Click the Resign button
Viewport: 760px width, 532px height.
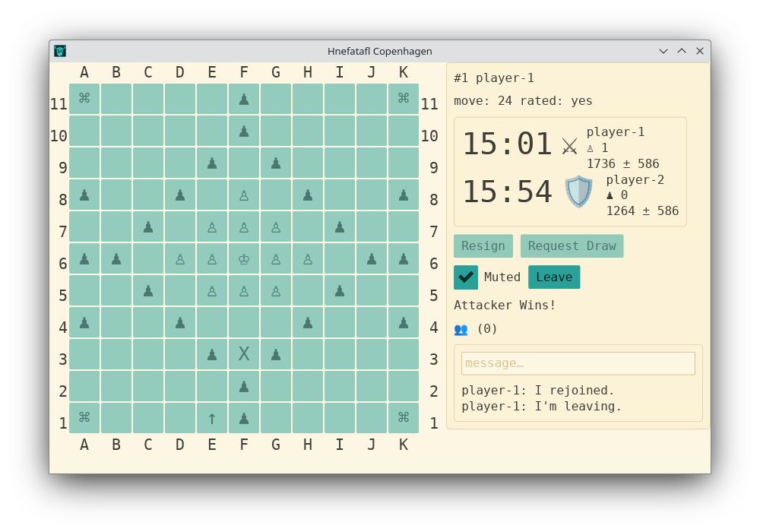(483, 246)
